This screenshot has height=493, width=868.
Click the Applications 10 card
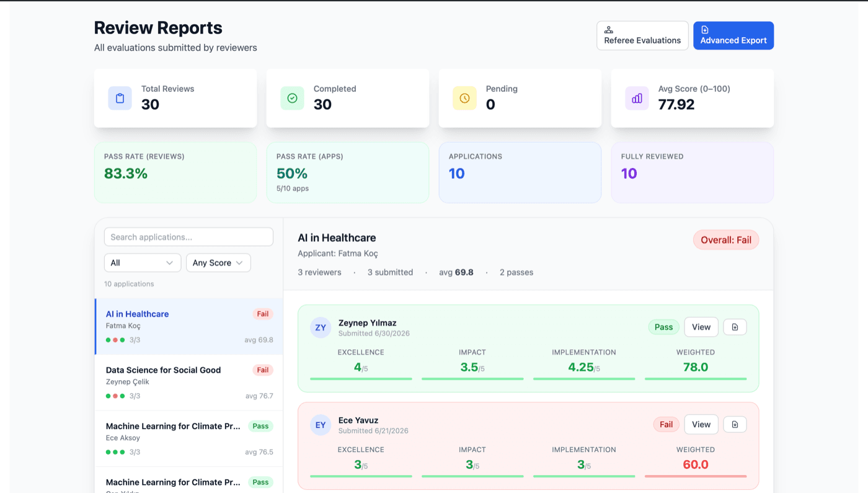pyautogui.click(x=520, y=172)
